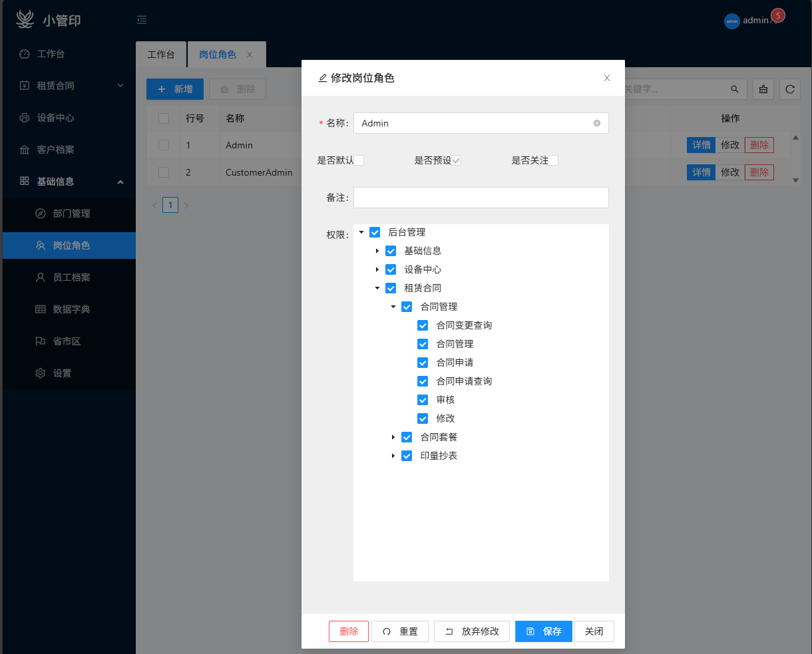Screen dimensions: 812x654
Task: Switch to the 工作台 tab
Action: click(x=161, y=55)
